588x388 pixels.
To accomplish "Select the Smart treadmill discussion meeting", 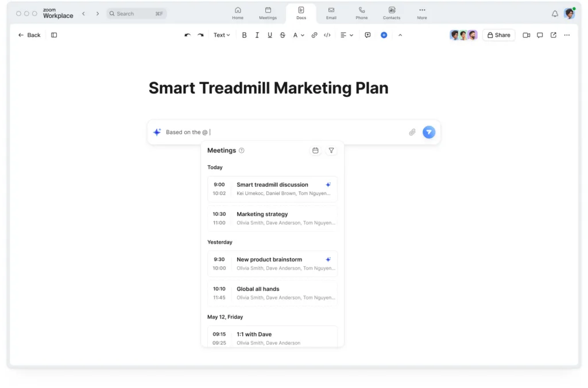I will pyautogui.click(x=272, y=189).
